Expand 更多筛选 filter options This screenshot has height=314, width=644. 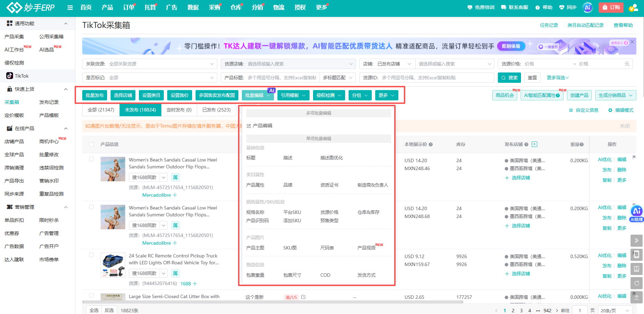tap(558, 78)
